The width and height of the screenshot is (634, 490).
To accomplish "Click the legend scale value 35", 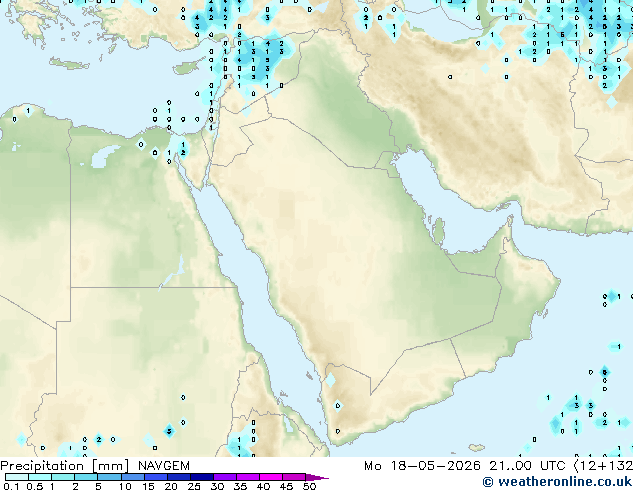I will [x=240, y=486].
